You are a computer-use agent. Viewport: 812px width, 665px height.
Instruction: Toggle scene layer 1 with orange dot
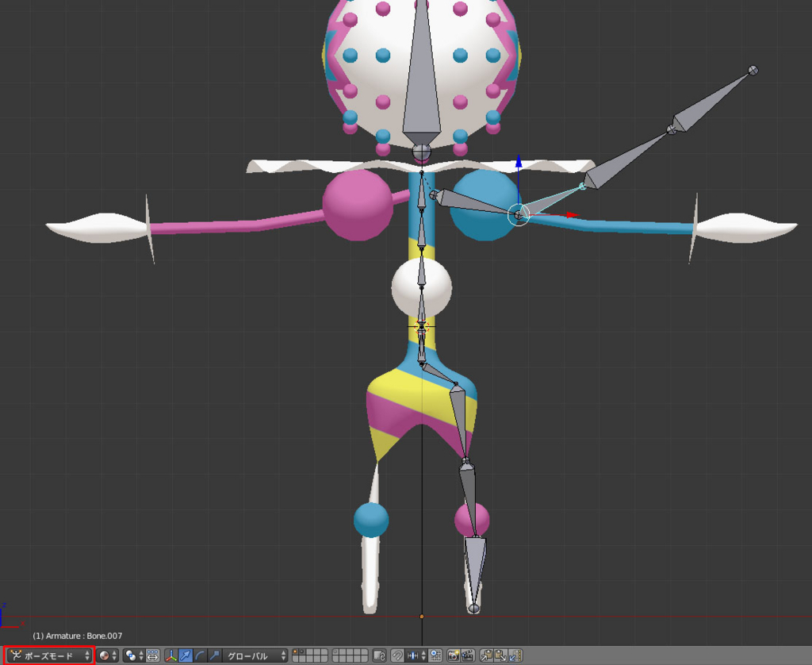click(296, 652)
